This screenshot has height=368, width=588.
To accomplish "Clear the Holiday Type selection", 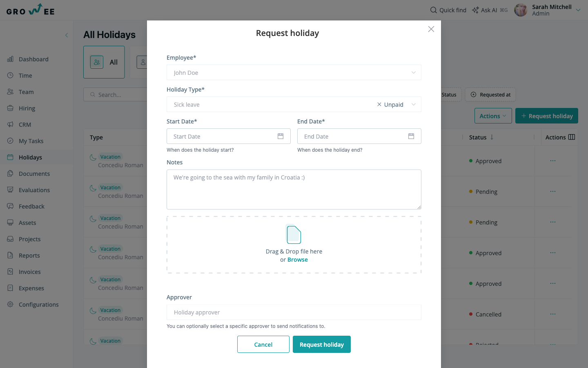I will point(379,105).
